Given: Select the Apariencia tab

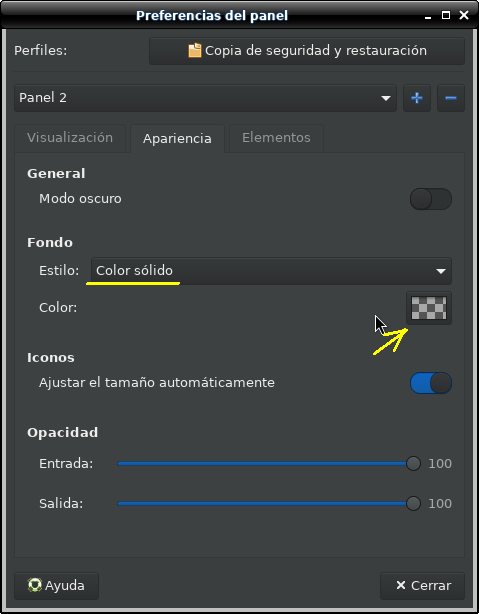Looking at the screenshot, I should tap(177, 138).
